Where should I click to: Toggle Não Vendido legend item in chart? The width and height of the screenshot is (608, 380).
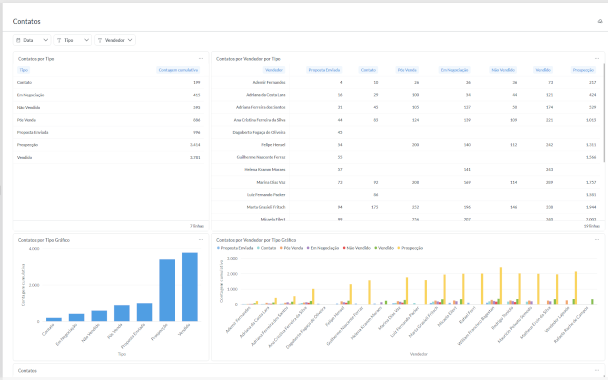[x=357, y=248]
